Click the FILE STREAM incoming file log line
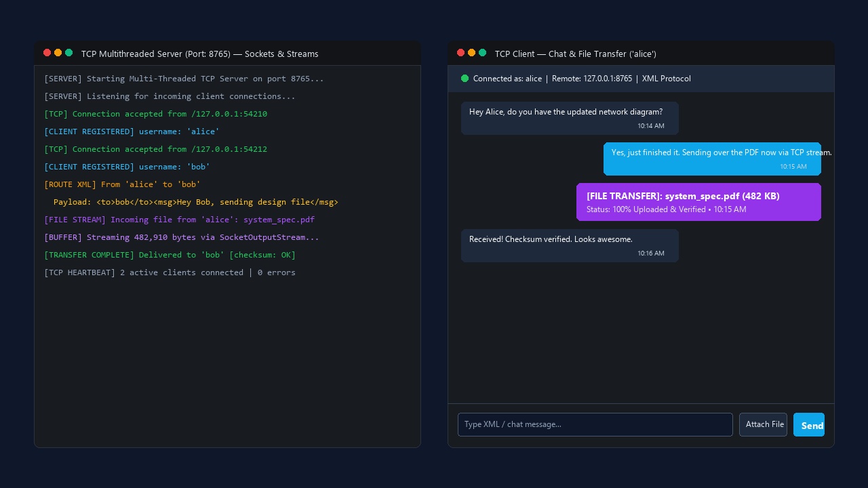 click(x=179, y=220)
